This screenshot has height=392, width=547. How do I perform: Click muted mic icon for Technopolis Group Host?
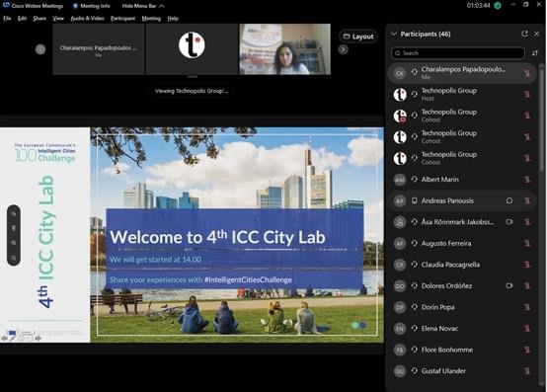(527, 94)
